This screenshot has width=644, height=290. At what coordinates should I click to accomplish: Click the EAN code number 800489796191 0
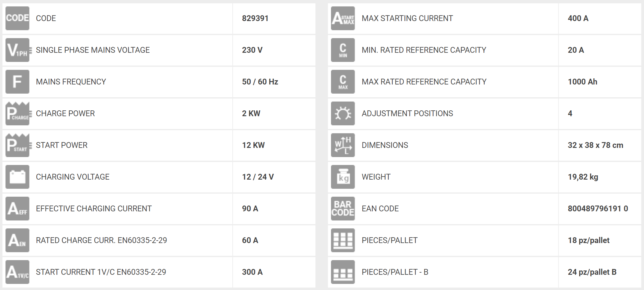(598, 209)
